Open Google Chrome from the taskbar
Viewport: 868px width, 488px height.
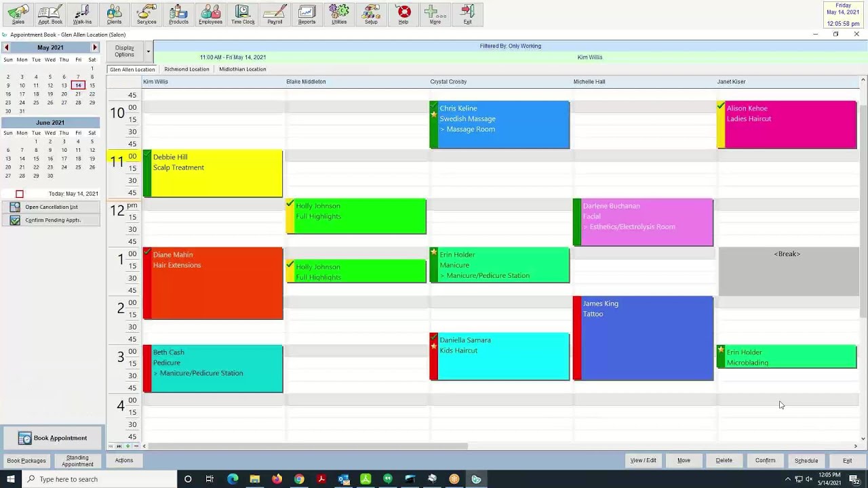(x=299, y=479)
